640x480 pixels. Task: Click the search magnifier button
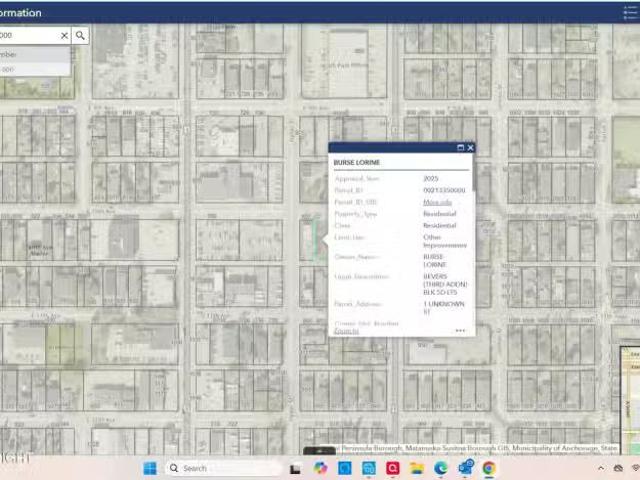click(x=81, y=35)
